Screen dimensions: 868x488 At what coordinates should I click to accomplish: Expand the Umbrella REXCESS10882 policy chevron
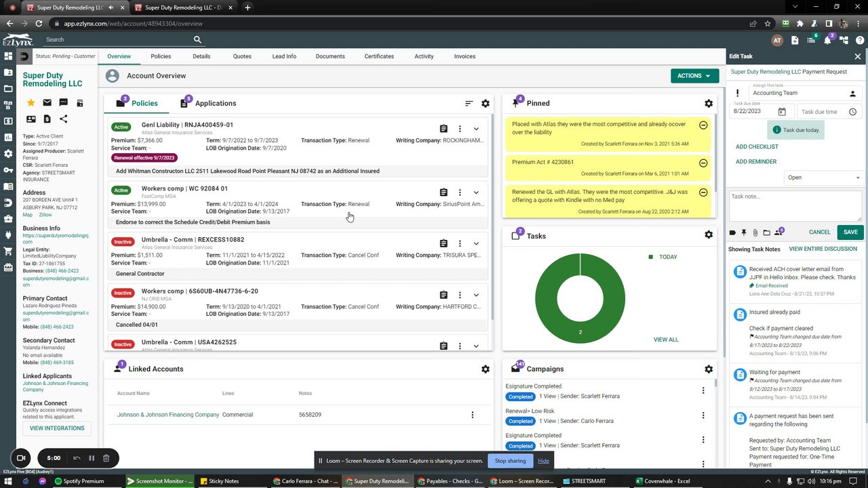476,243
